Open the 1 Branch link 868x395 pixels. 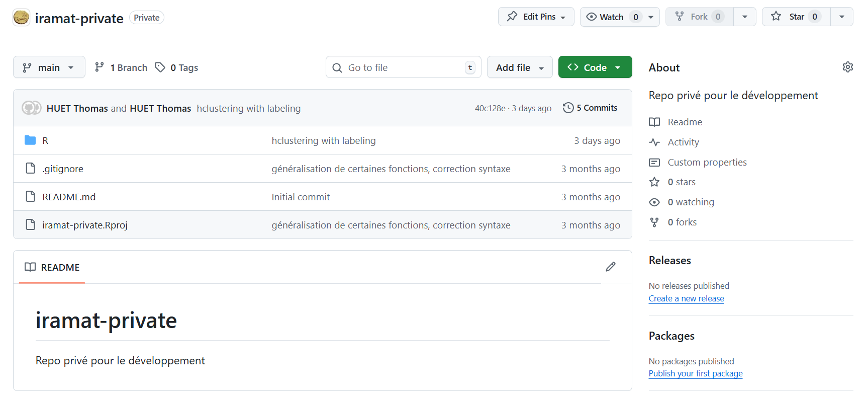tap(121, 67)
